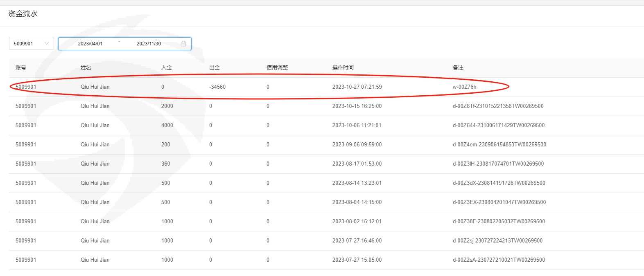This screenshot has height=276, width=644.
Task: Click remark d-00Z4em-230906154853TW00269500
Action: pyautogui.click(x=499, y=144)
